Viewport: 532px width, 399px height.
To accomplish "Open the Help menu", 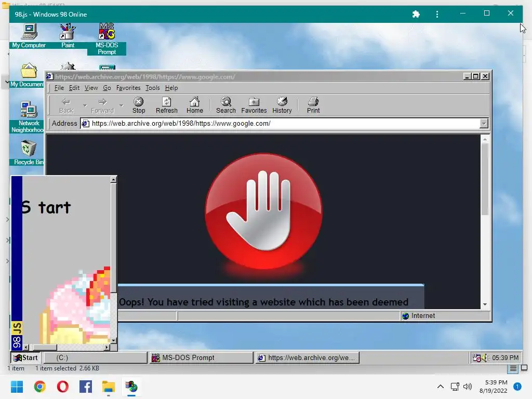I will pos(171,88).
